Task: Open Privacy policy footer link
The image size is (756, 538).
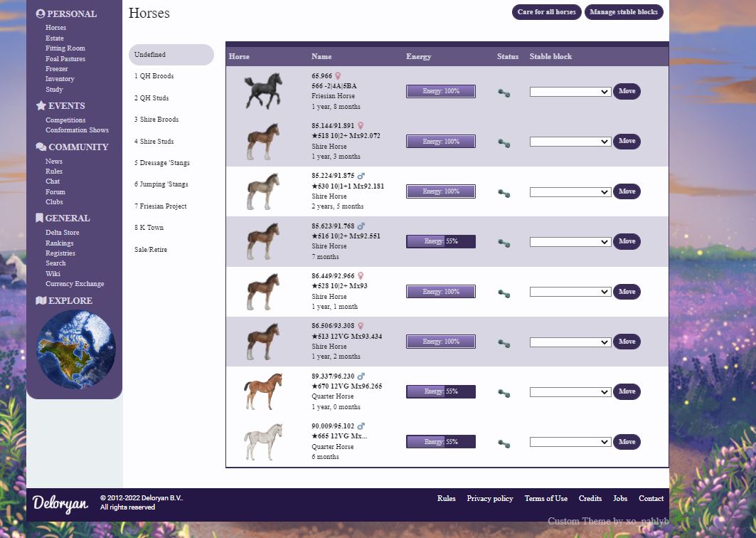Action: 490,498
